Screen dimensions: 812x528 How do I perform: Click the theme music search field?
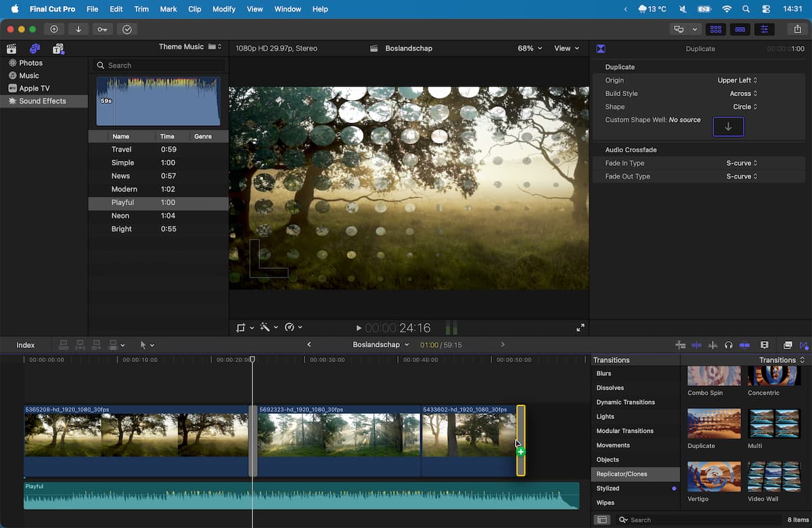tap(159, 65)
